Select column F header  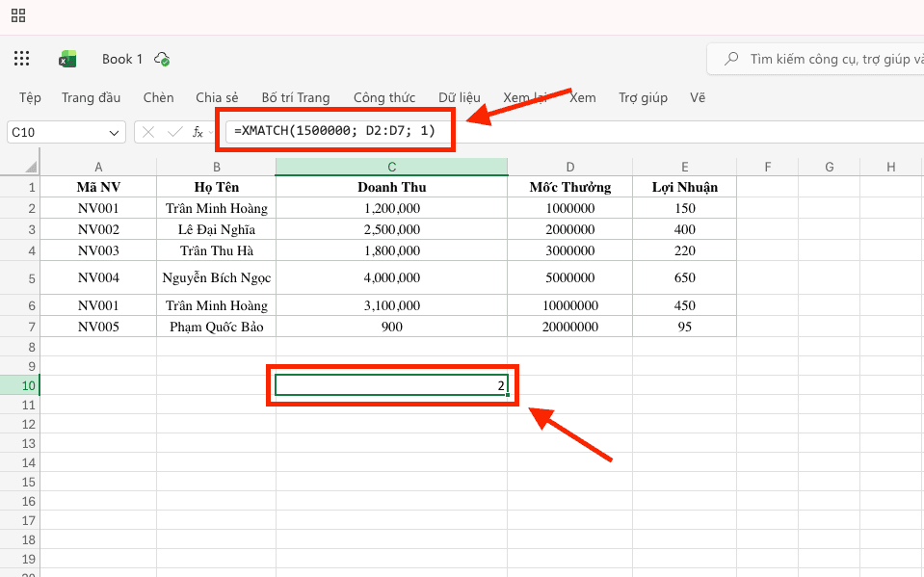767,167
